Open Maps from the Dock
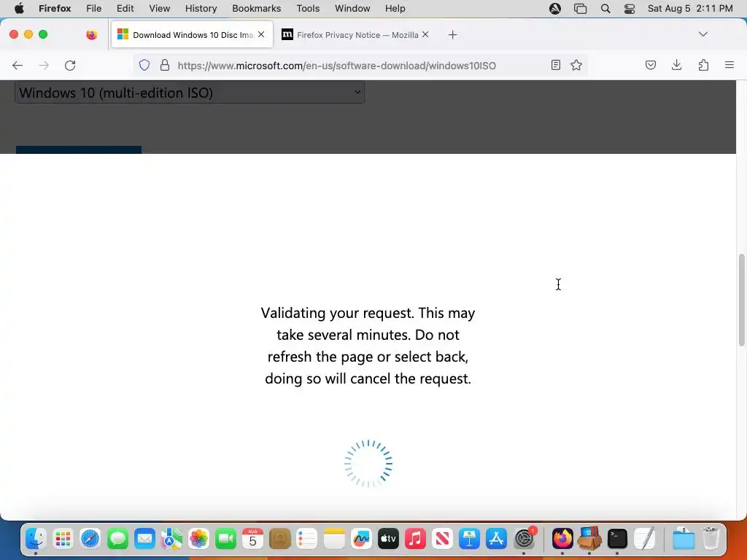This screenshot has width=747, height=560. pos(171,539)
